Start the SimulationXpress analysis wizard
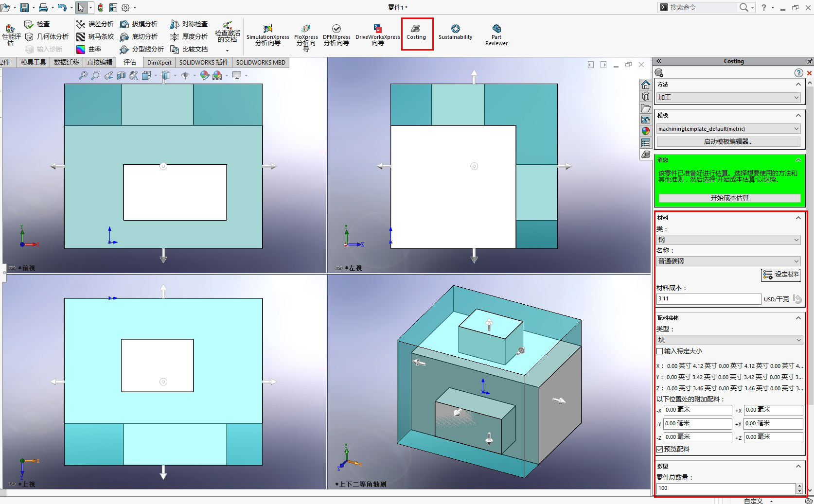Image resolution: width=814 pixels, height=504 pixels. (267, 35)
